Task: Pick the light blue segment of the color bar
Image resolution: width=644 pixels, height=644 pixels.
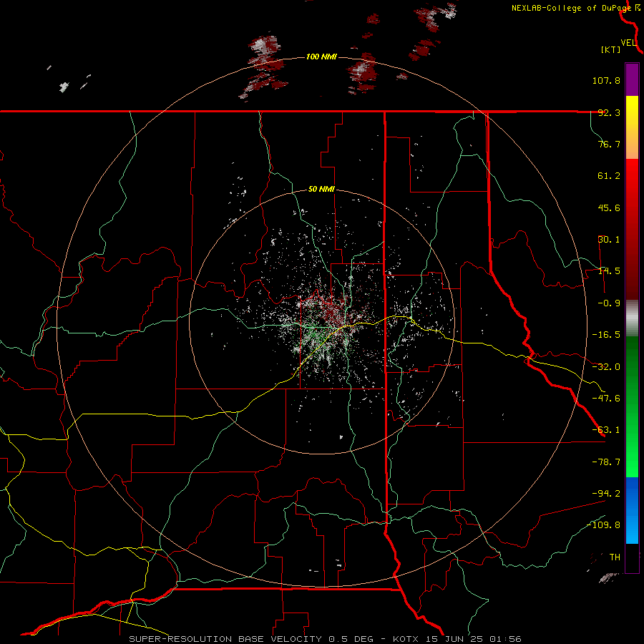Action: tap(632, 528)
